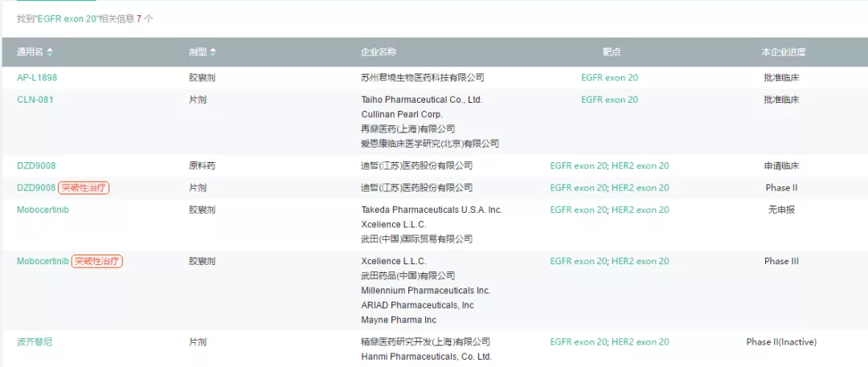Select 苏州君境生物医药科技有限公司 company text
The height and width of the screenshot is (367, 868).
click(423, 78)
